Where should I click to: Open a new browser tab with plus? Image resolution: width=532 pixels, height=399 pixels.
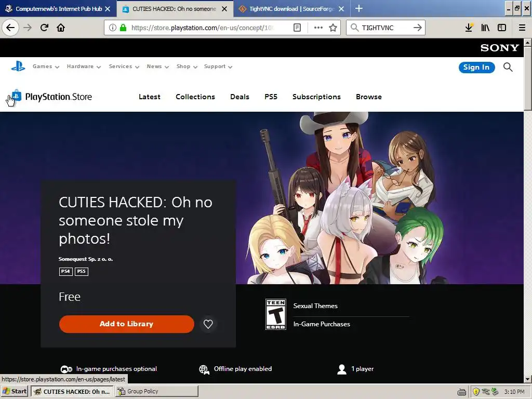pyautogui.click(x=359, y=8)
